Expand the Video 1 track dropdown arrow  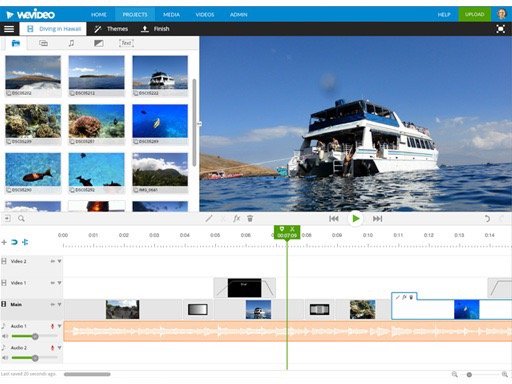[59, 283]
